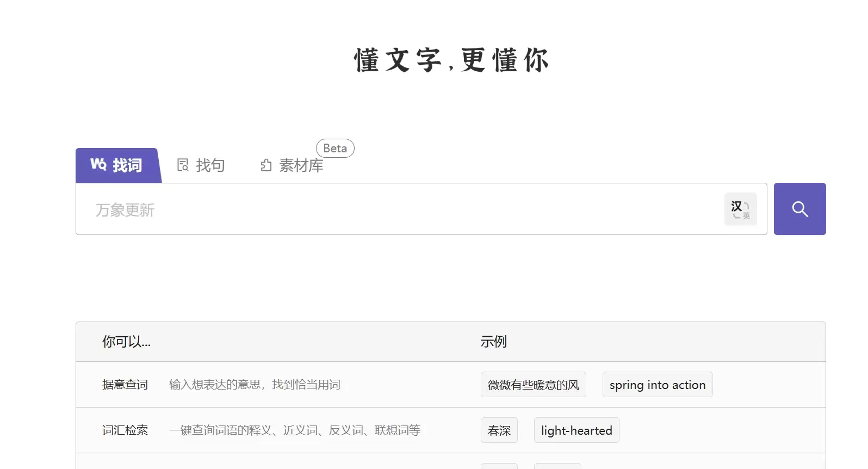This screenshot has width=868, height=469.
Task: Click the purple magnifier search button
Action: pyautogui.click(x=799, y=209)
